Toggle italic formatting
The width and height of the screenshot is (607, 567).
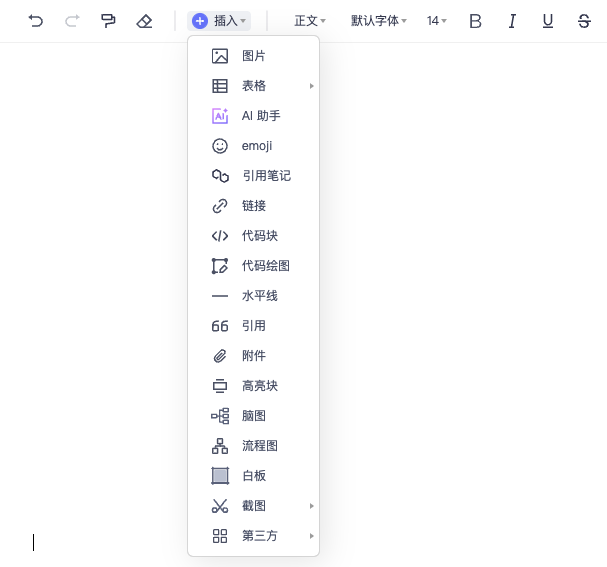(x=512, y=21)
